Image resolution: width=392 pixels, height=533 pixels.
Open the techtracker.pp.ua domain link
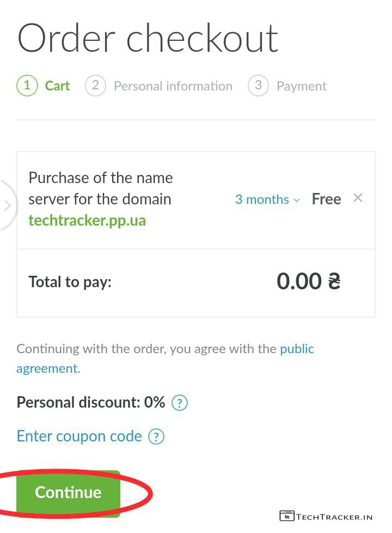click(87, 221)
